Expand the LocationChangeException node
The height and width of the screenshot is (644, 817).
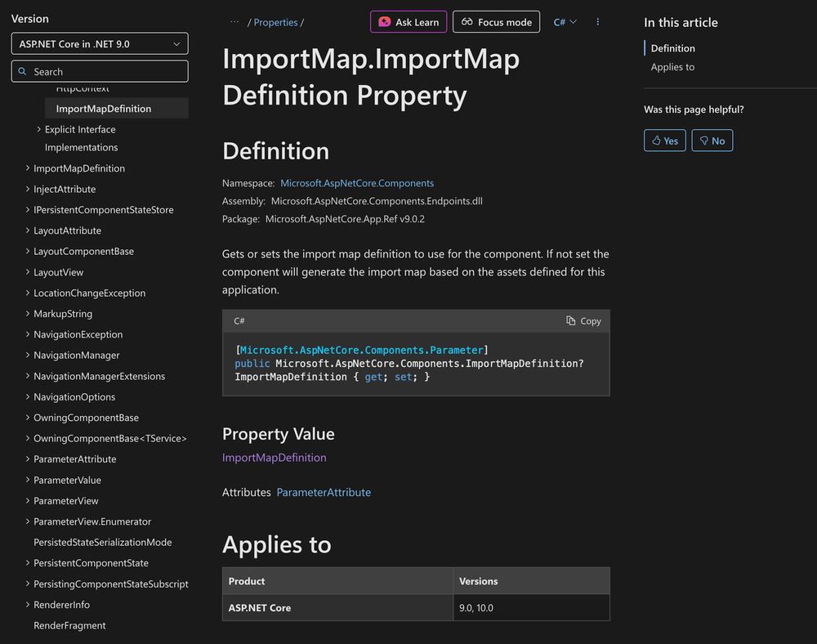pyautogui.click(x=28, y=293)
